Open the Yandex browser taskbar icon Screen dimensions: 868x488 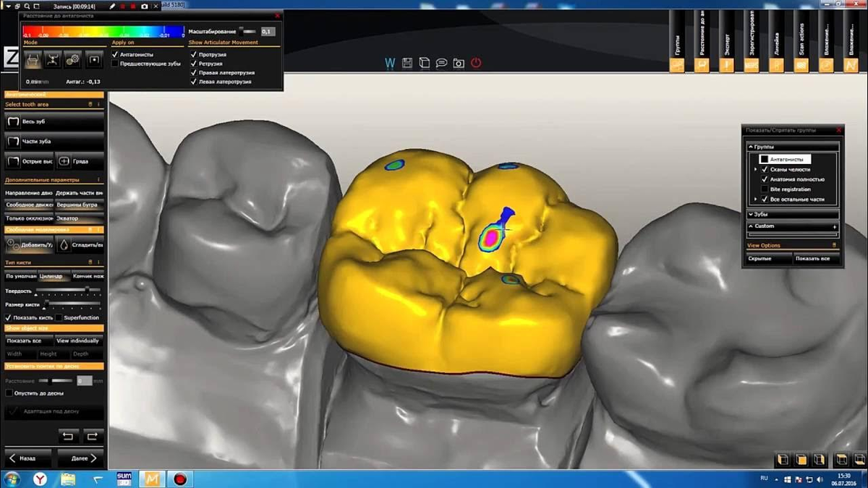point(40,479)
